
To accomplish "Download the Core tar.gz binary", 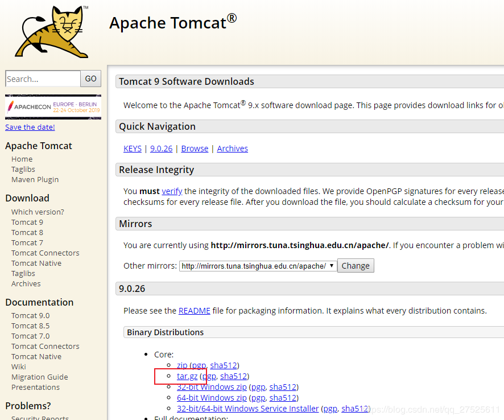I will pyautogui.click(x=187, y=376).
